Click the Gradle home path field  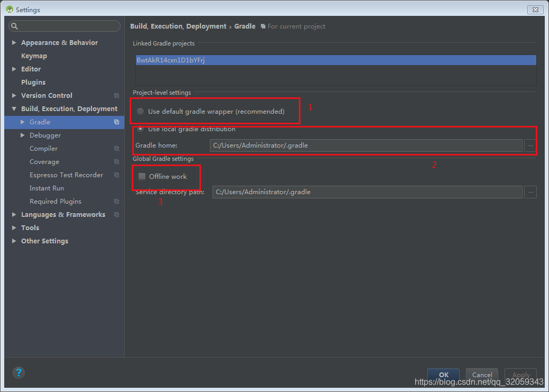pyautogui.click(x=366, y=145)
